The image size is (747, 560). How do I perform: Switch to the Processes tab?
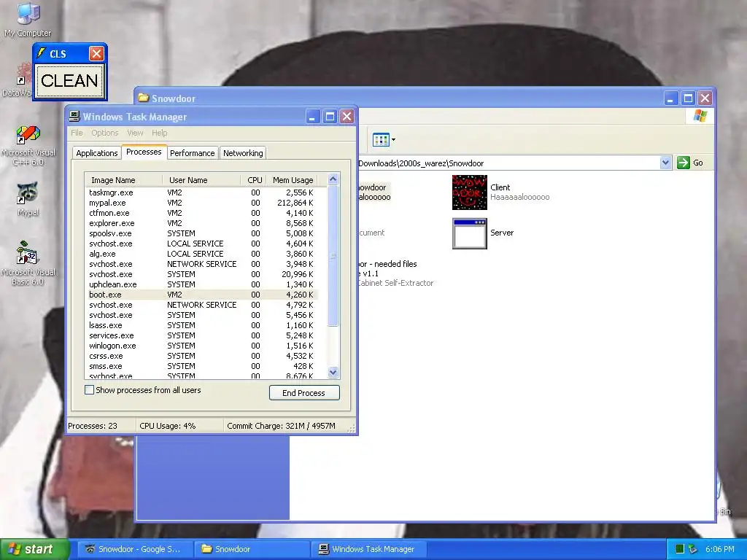144,152
